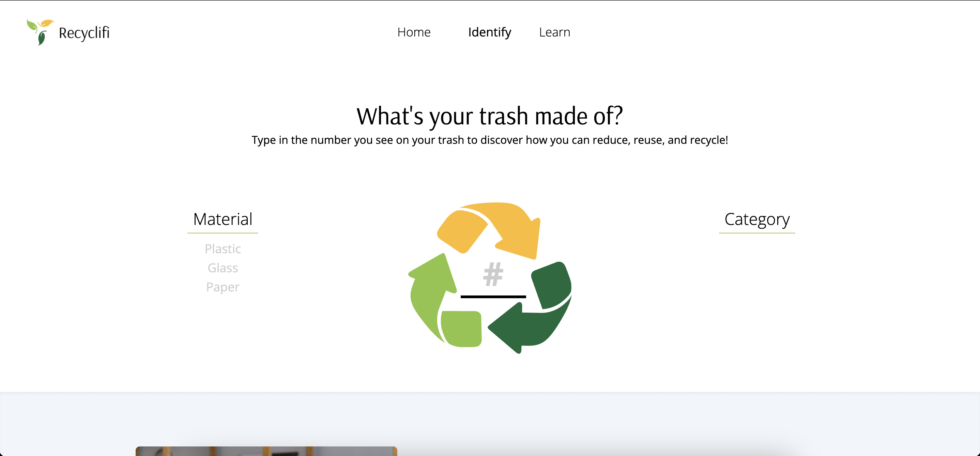Screen dimensions: 980x456
Task: Select the Plastic material option
Action: (223, 249)
